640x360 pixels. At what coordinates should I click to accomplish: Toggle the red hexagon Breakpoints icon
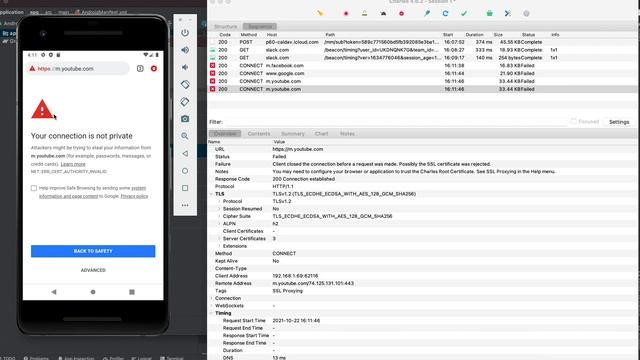click(x=402, y=13)
